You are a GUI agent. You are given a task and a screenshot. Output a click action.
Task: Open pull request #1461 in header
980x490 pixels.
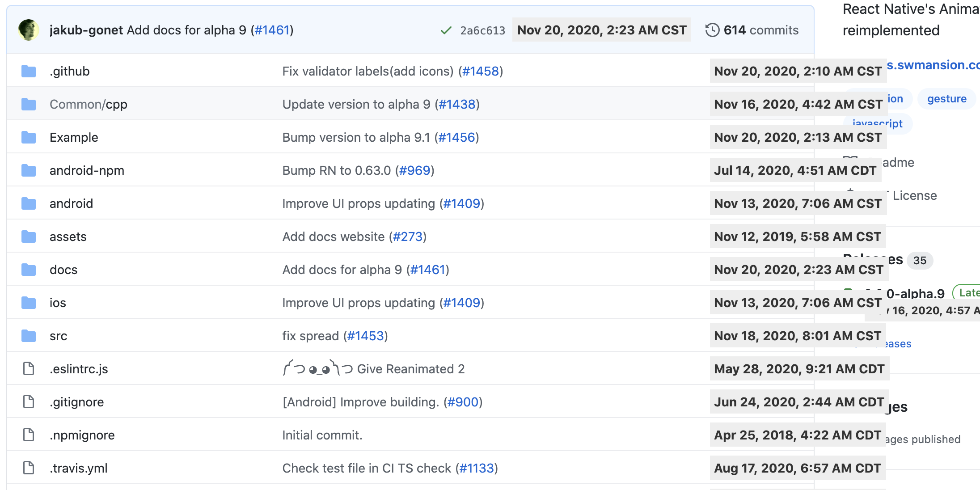pos(272,30)
